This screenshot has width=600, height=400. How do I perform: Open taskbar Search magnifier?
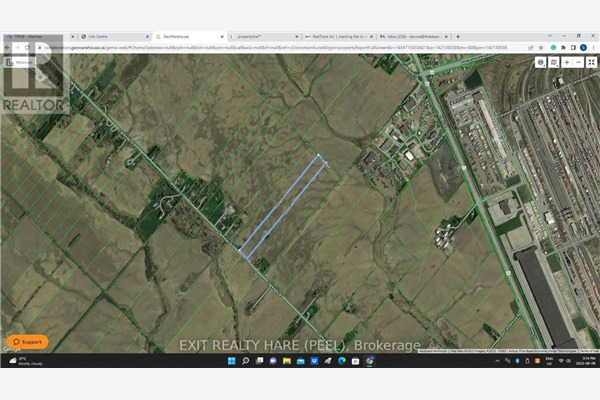[246, 361]
